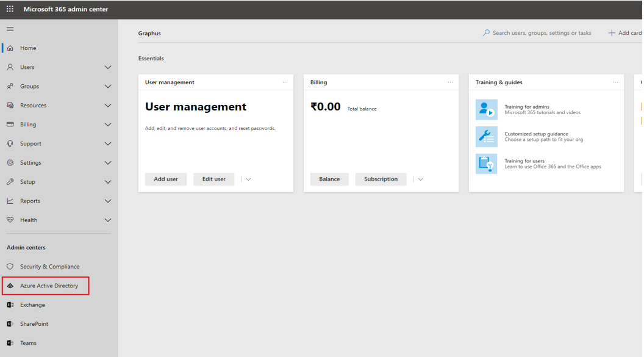644x357 pixels.
Task: Click the Exchange admin center icon
Action: [10, 305]
